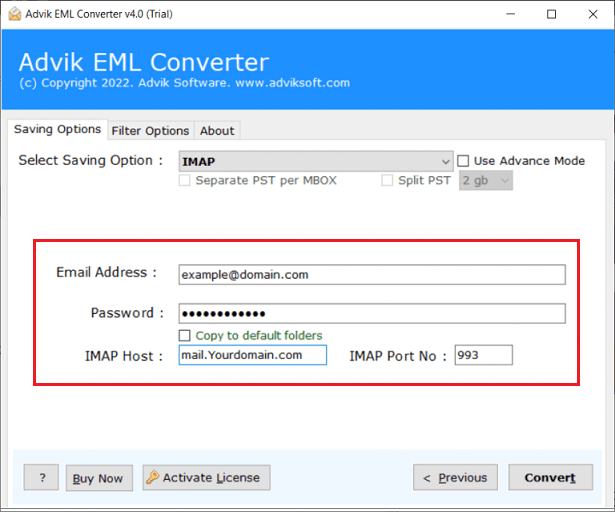This screenshot has width=615, height=512.
Task: Click into the Password field
Action: (372, 313)
